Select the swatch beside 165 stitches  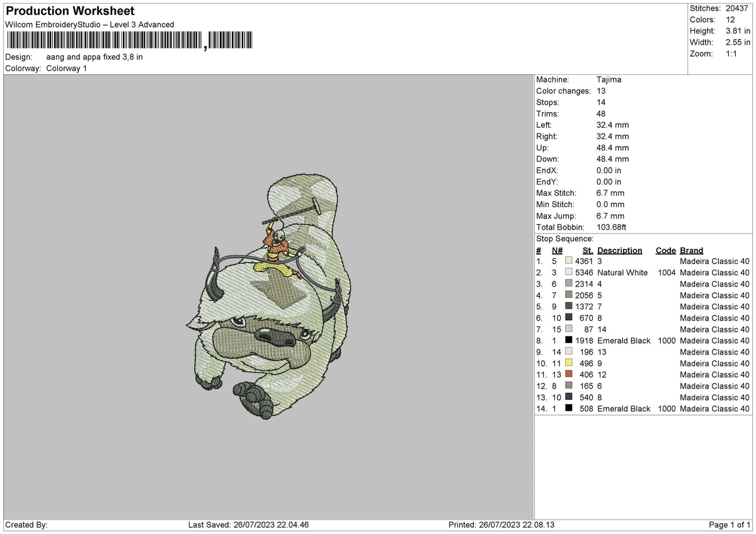pyautogui.click(x=569, y=386)
